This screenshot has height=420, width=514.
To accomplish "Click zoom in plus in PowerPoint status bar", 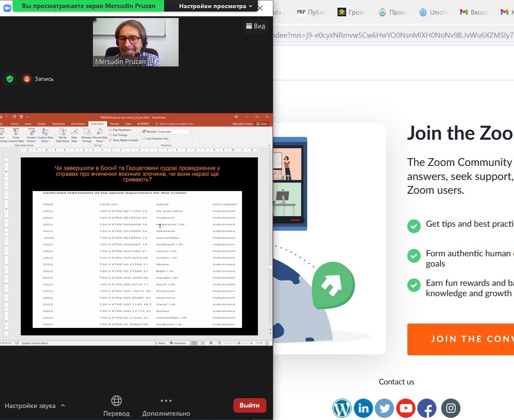I will 251,343.
